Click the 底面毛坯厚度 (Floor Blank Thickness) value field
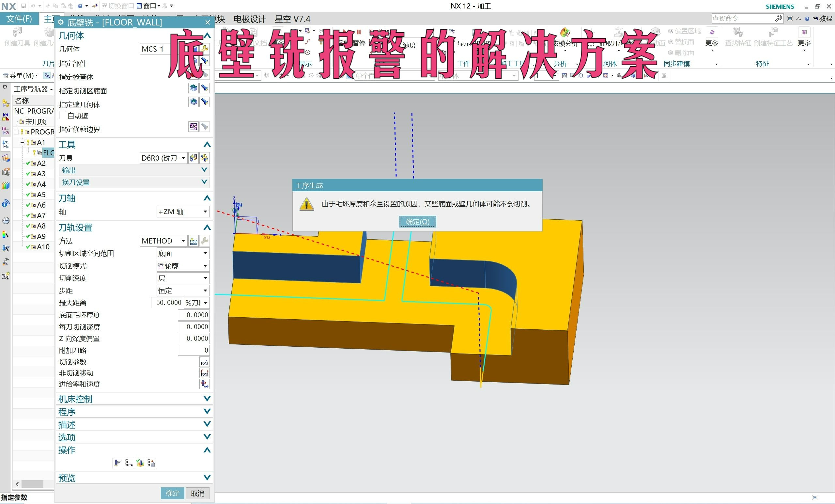 (x=194, y=315)
